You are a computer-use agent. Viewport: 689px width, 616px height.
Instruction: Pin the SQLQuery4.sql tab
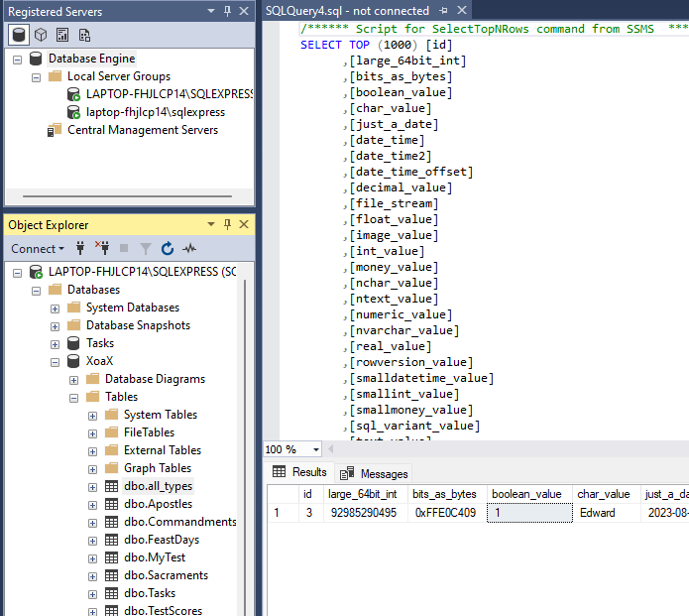pyautogui.click(x=443, y=10)
